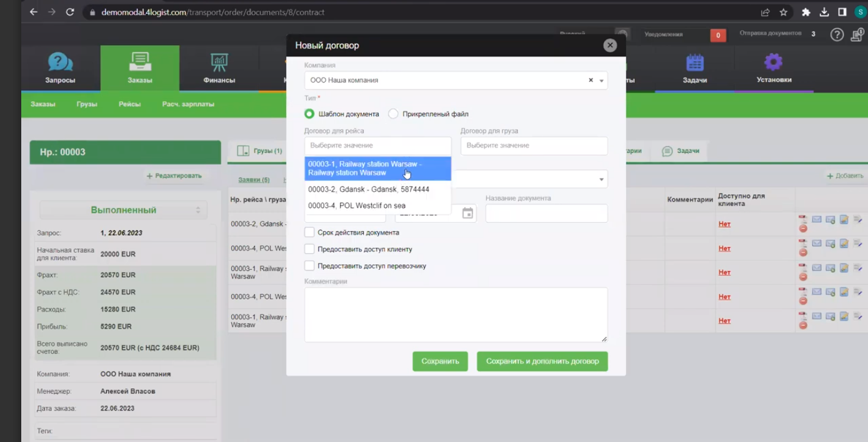This screenshot has width=868, height=442.
Task: Open the Договор для груза dropdown
Action: click(534, 145)
